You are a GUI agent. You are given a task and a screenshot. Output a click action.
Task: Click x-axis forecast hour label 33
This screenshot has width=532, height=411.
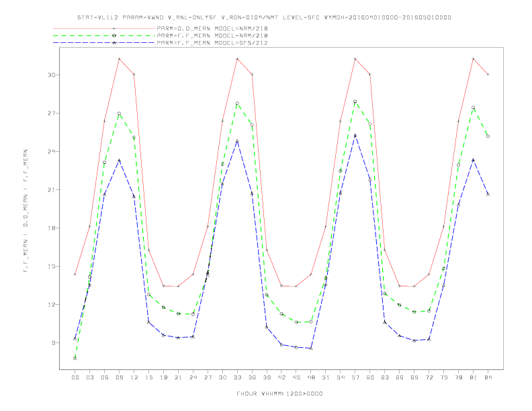tap(237, 377)
